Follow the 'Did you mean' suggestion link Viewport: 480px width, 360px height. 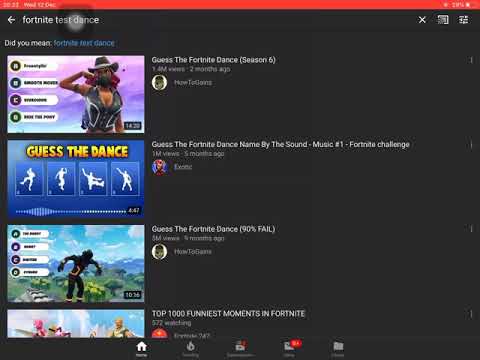84,43
